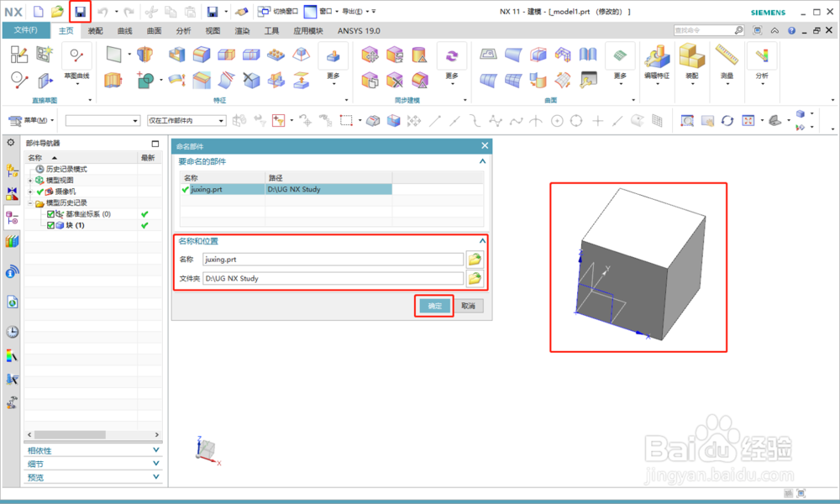Click the 名称 column header
The image size is (840, 504).
[81, 157]
